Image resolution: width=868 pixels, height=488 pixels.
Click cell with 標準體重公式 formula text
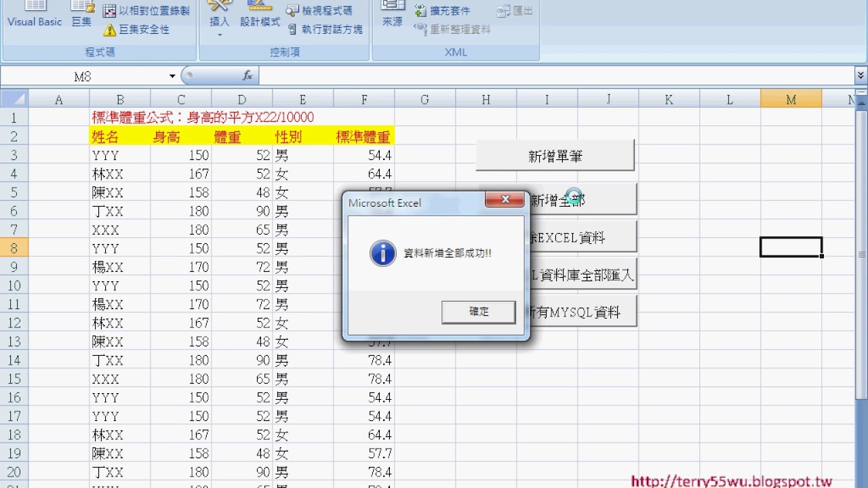coord(203,117)
